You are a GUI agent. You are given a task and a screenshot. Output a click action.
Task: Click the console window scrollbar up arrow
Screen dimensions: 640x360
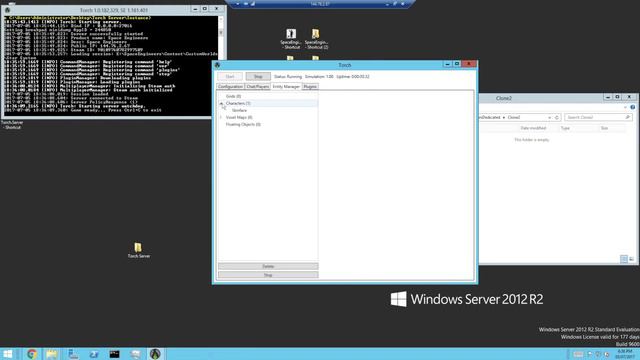pyautogui.click(x=221, y=19)
